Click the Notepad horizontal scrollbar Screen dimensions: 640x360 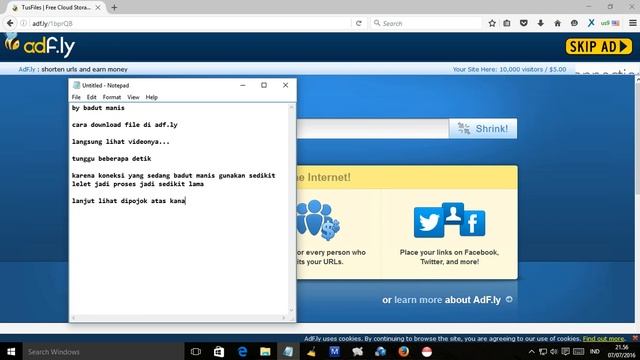[179, 318]
